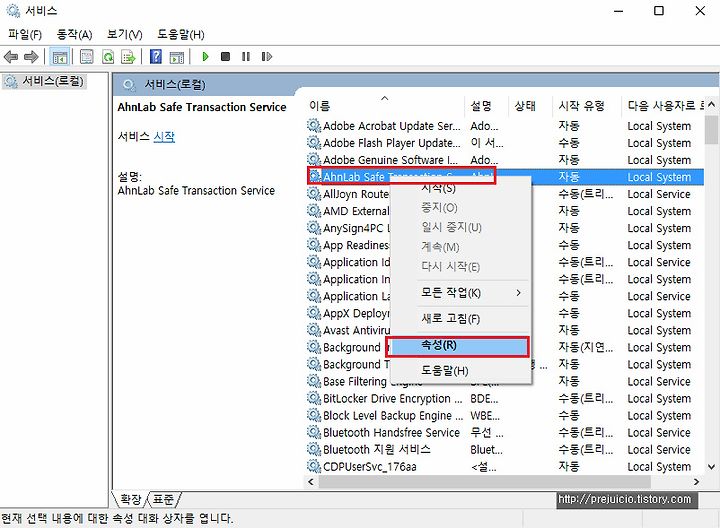Choose 속성(R) in the context menu
Screen dimensions: 720x528
click(459, 345)
